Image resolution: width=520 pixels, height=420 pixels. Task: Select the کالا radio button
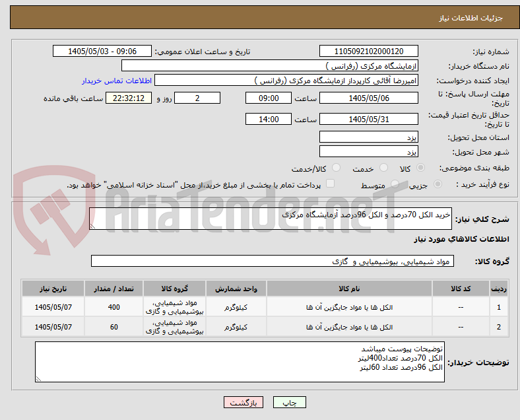coord(420,168)
